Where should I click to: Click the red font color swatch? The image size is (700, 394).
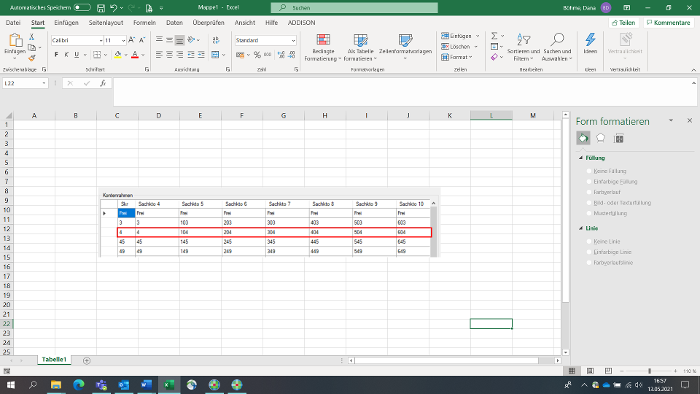coord(135,54)
